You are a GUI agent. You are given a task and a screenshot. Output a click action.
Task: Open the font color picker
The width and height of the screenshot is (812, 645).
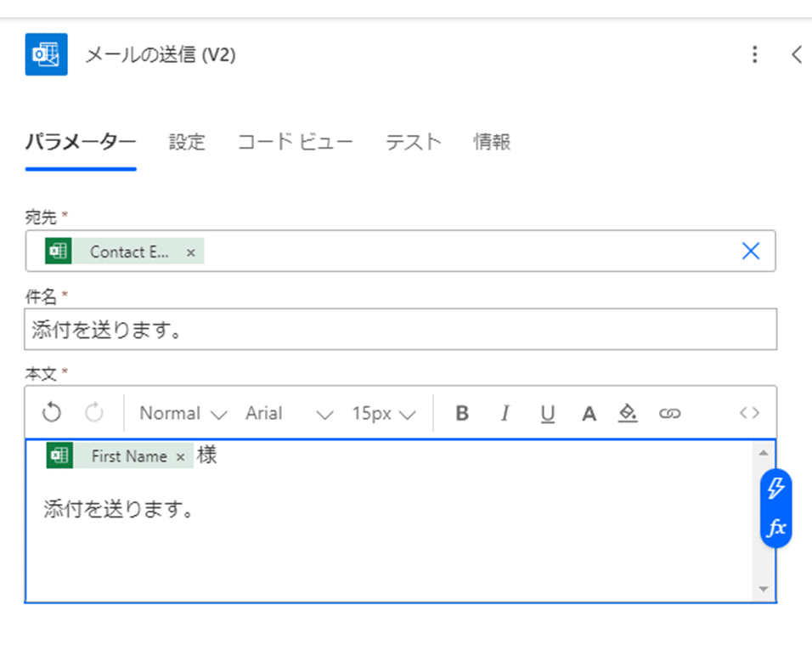click(x=589, y=413)
